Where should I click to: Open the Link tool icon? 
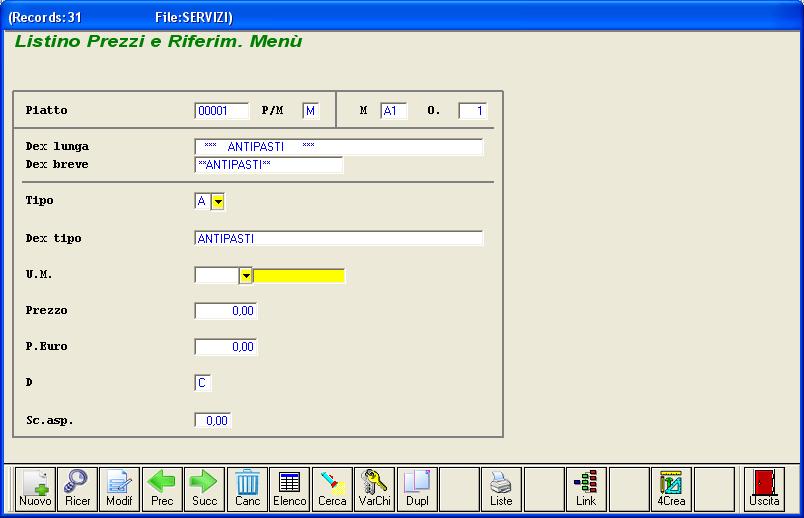tap(586, 488)
